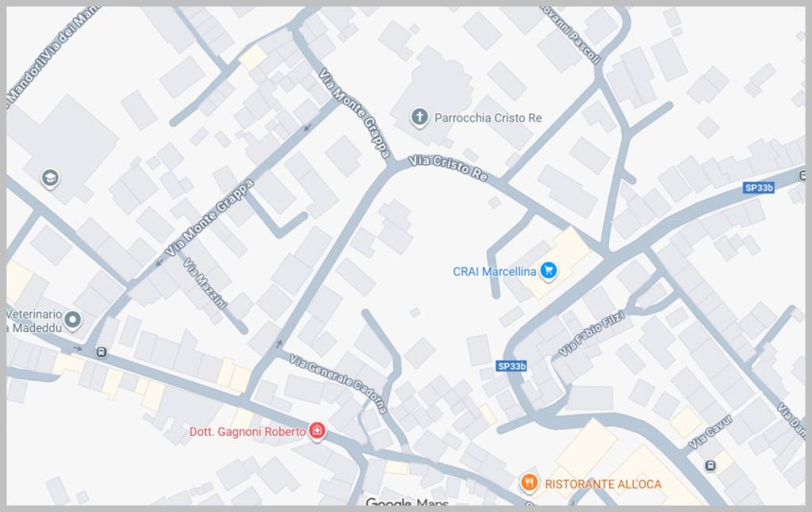Select the Via Cristo Re street label
The image size is (812, 512).
tap(449, 168)
